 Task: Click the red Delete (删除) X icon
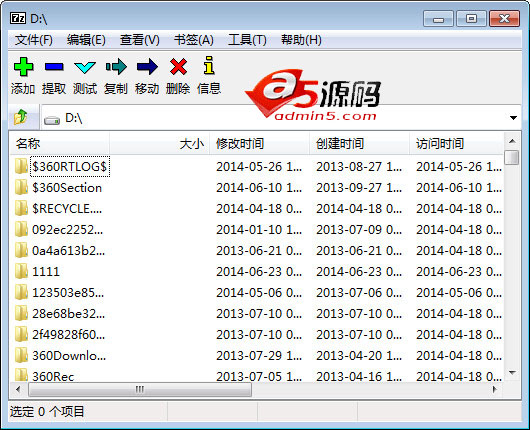pyautogui.click(x=178, y=67)
